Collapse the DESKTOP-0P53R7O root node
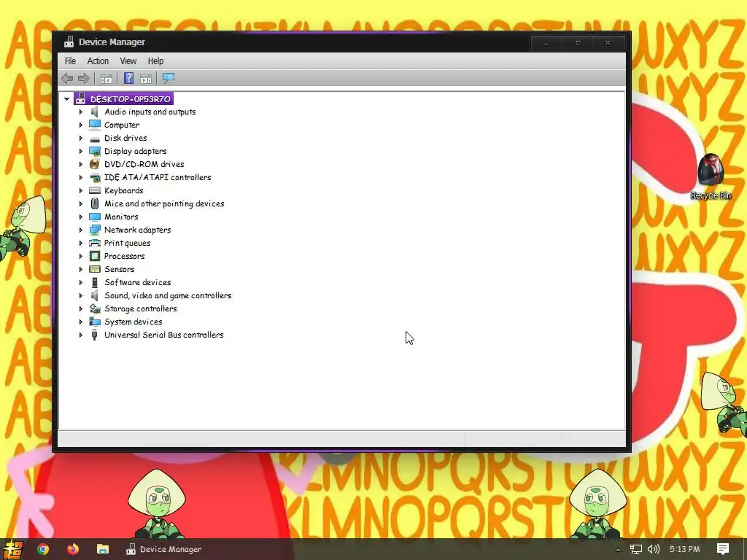The height and width of the screenshot is (560, 747). (66, 99)
